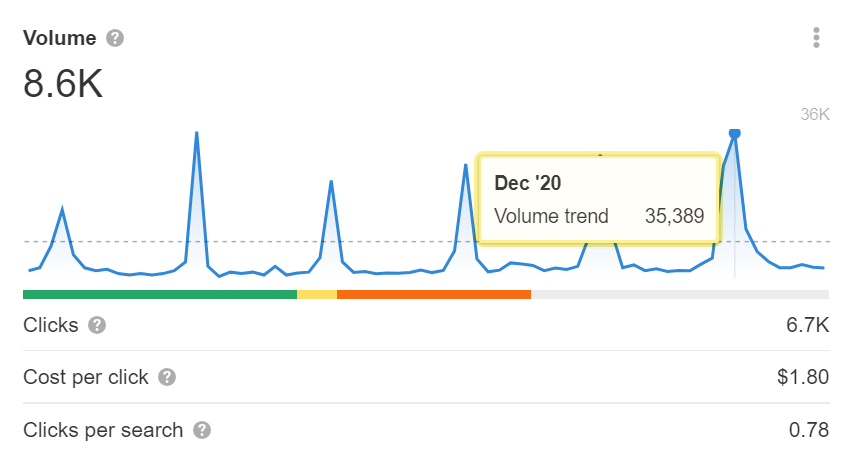Click the 6.7K clicks value
Screen dimensions: 851x466
[x=808, y=325]
